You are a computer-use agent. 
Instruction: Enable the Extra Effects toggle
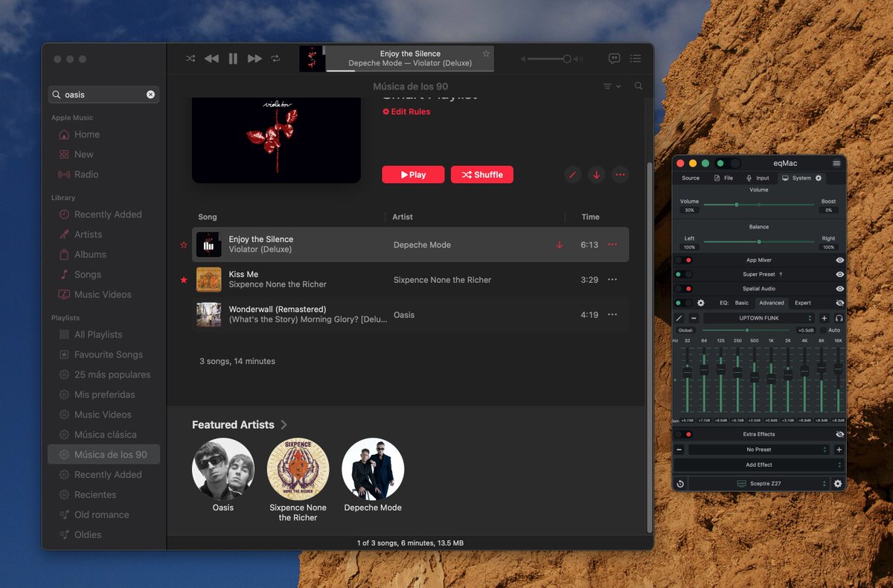(x=684, y=434)
